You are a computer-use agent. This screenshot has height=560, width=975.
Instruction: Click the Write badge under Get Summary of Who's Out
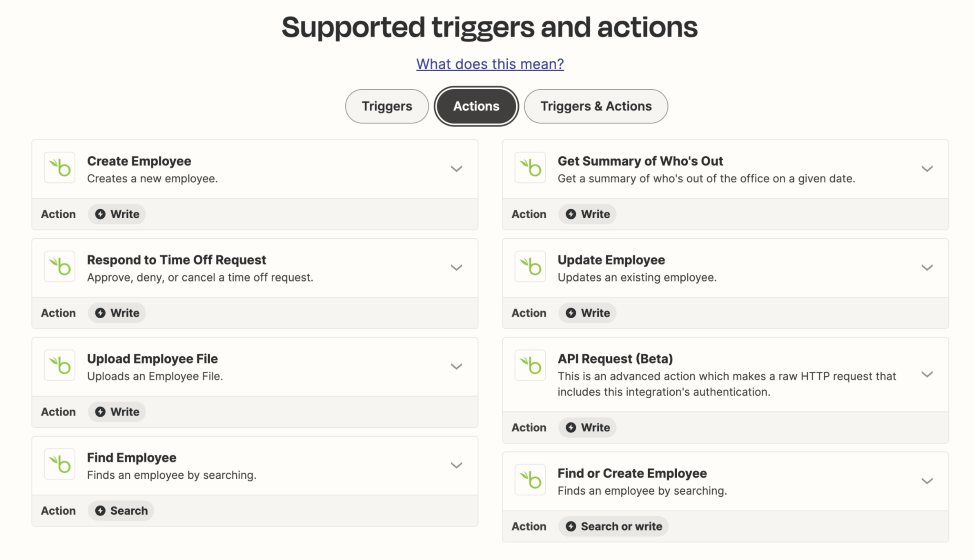[x=588, y=214]
